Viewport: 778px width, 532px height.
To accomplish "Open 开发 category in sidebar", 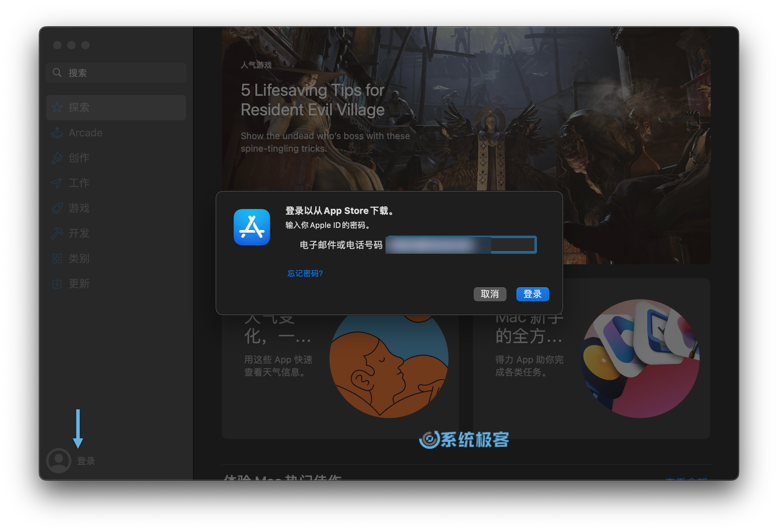I will click(116, 233).
